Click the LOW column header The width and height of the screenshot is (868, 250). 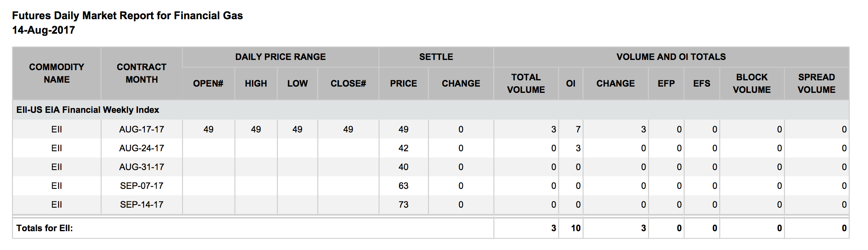pos(297,83)
